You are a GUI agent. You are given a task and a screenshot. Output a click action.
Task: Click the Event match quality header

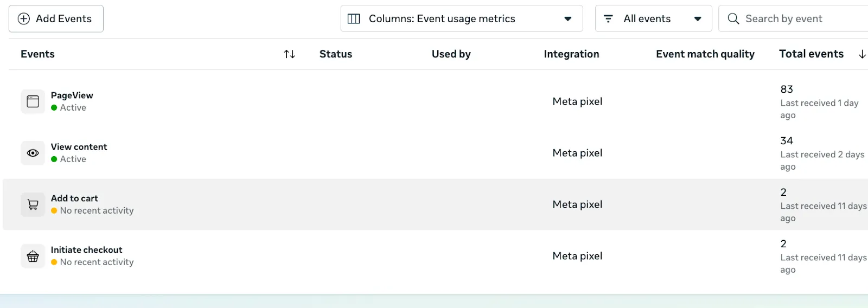coord(705,54)
